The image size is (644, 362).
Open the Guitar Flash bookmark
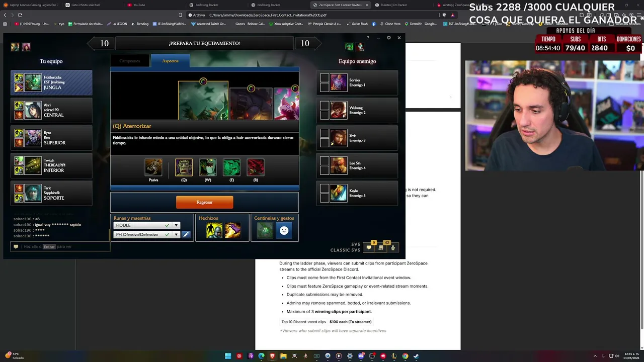click(357, 24)
